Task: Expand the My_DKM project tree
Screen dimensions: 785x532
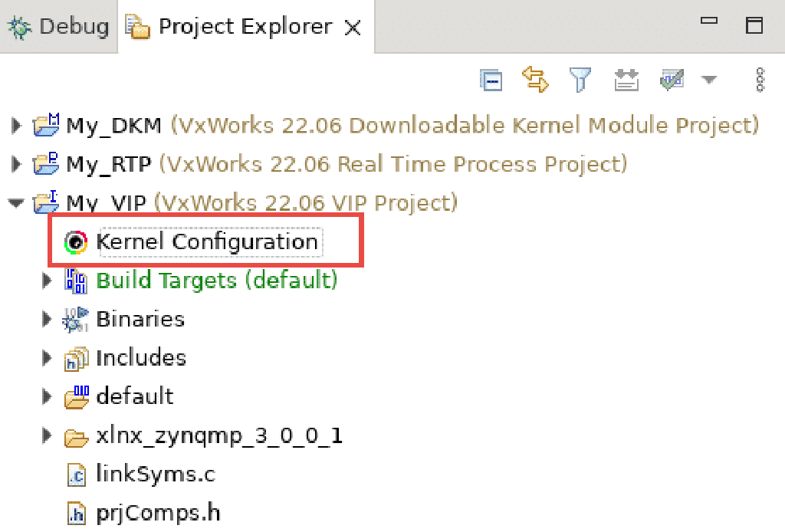Action: [16, 125]
